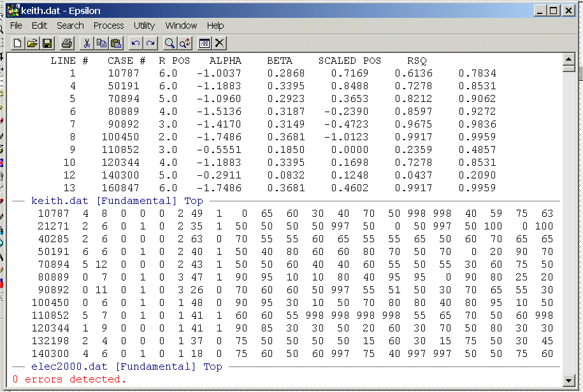The height and width of the screenshot is (392, 583).
Task: Click the Copy toolbar icon
Action: tap(101, 43)
